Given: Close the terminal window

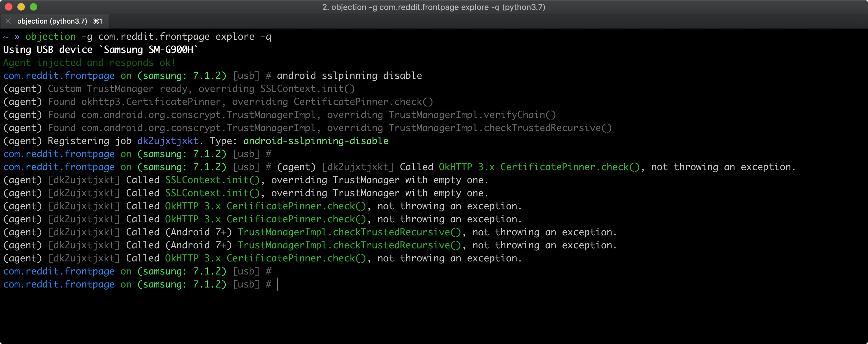Looking at the screenshot, I should (x=8, y=7).
